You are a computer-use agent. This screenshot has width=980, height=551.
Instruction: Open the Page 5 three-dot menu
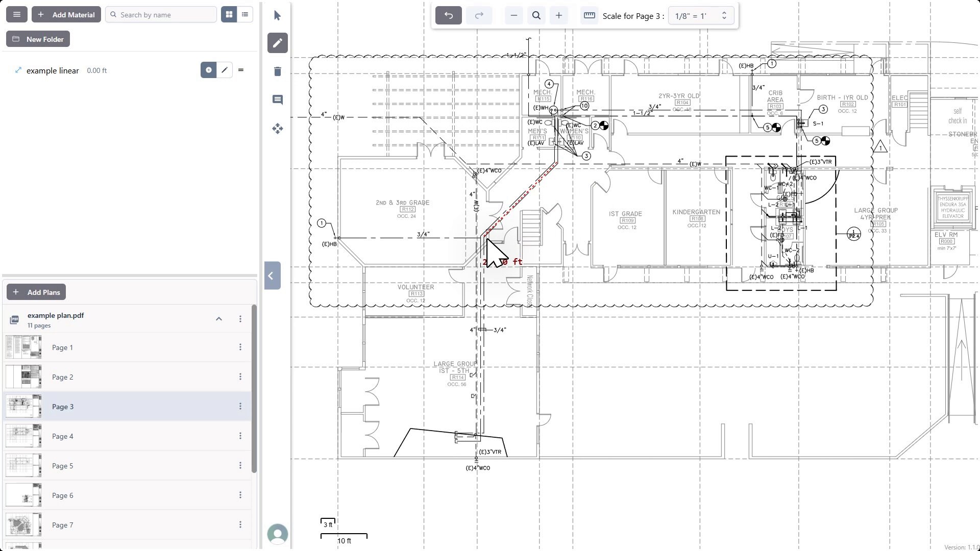pyautogui.click(x=240, y=465)
